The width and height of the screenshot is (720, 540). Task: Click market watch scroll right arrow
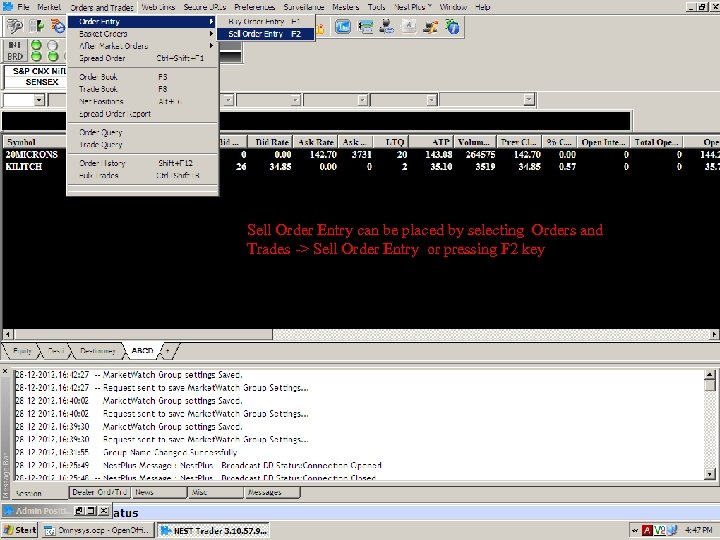click(714, 334)
